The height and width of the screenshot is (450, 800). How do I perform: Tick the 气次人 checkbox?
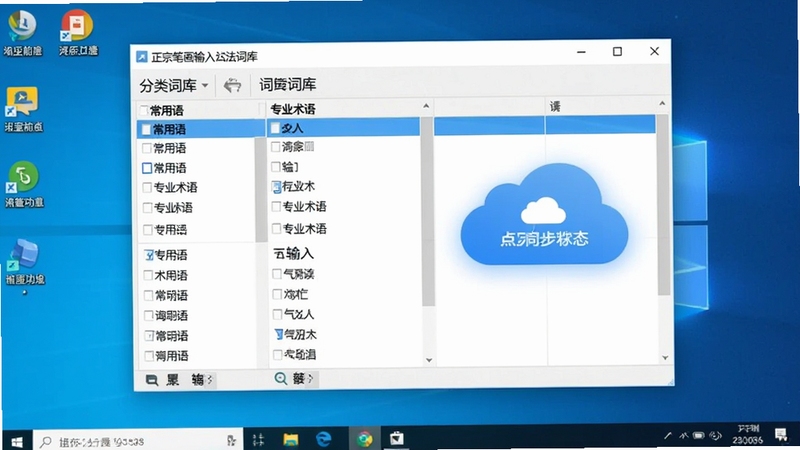pyautogui.click(x=278, y=314)
